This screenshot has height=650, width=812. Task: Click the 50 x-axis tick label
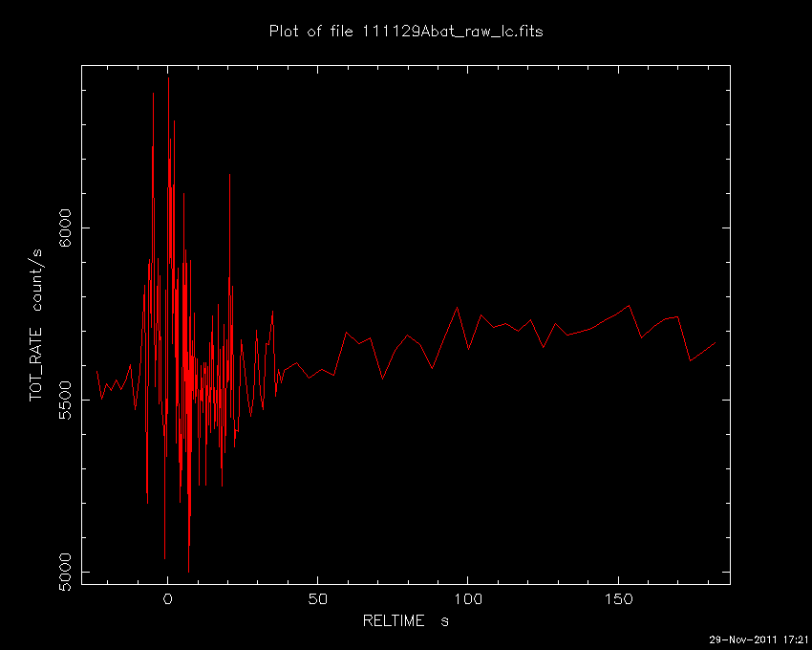click(317, 599)
